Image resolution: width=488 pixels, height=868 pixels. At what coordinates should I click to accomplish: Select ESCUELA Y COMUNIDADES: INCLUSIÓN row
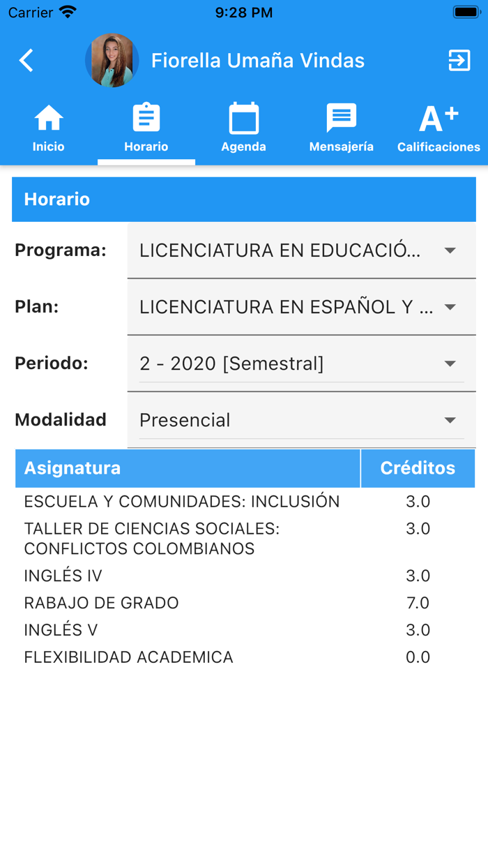pyautogui.click(x=182, y=502)
